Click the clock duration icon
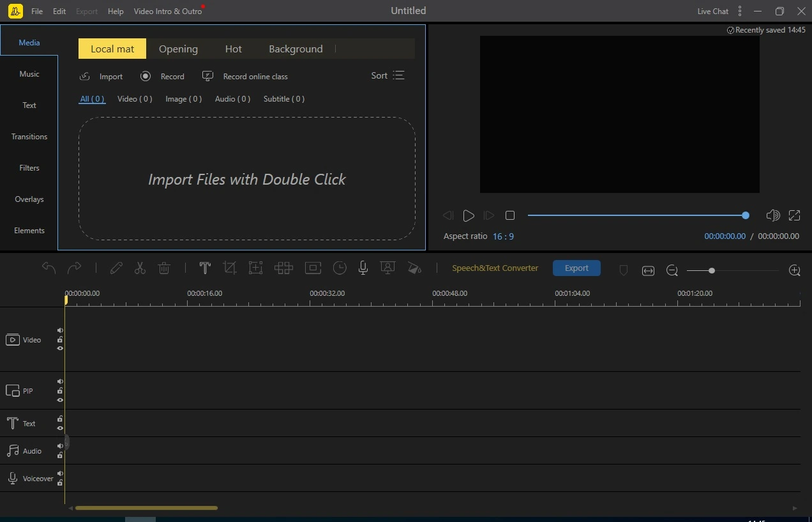The width and height of the screenshot is (812, 522). tap(340, 268)
